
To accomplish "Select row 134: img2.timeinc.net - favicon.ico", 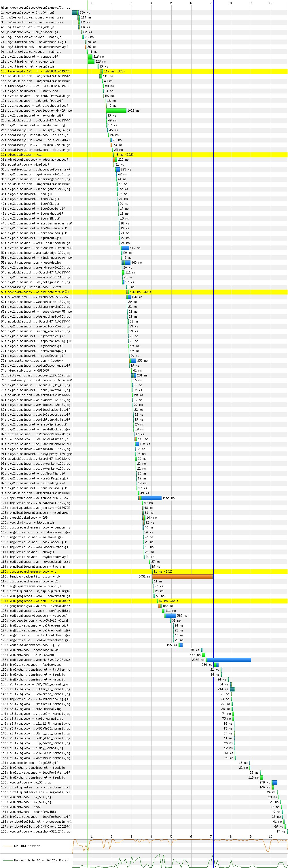I will tap(144, 665).
